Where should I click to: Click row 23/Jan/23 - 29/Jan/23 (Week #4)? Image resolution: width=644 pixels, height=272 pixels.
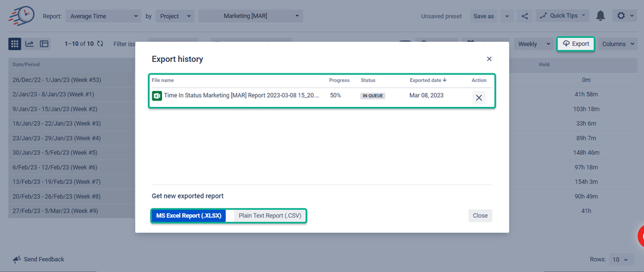click(x=57, y=139)
